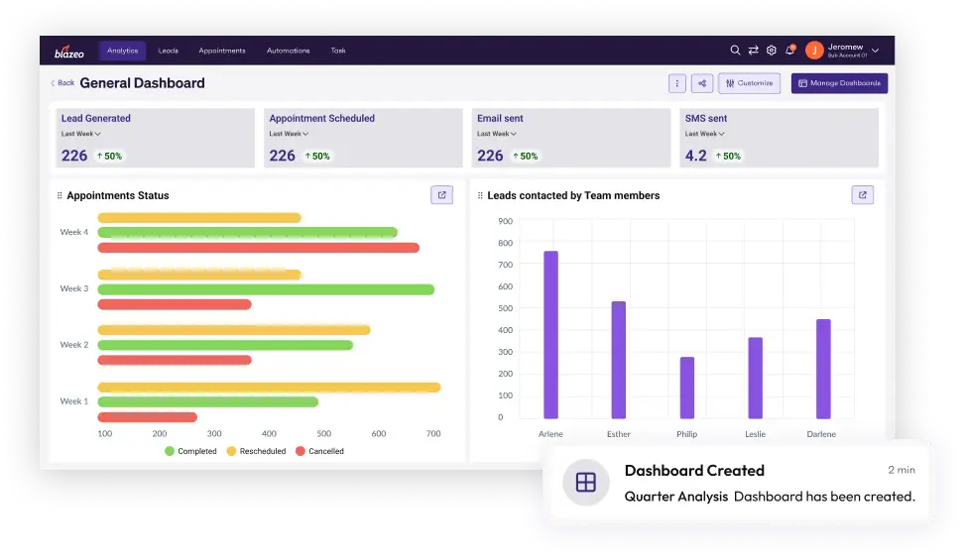Expand Leads contacted by Team members chart
The width and height of the screenshot is (966, 560).
click(862, 195)
